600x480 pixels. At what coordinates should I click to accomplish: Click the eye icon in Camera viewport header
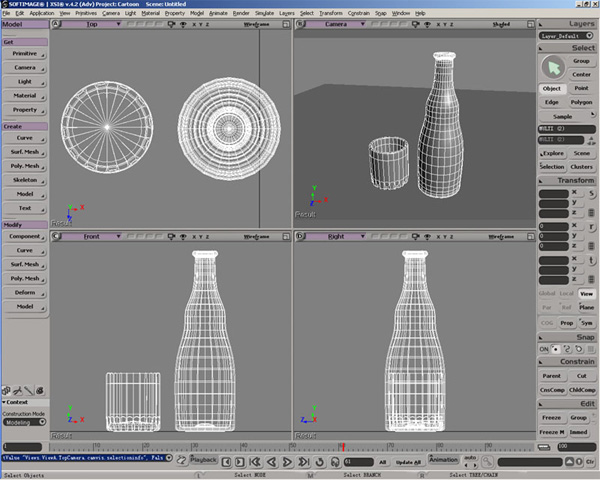click(x=427, y=24)
